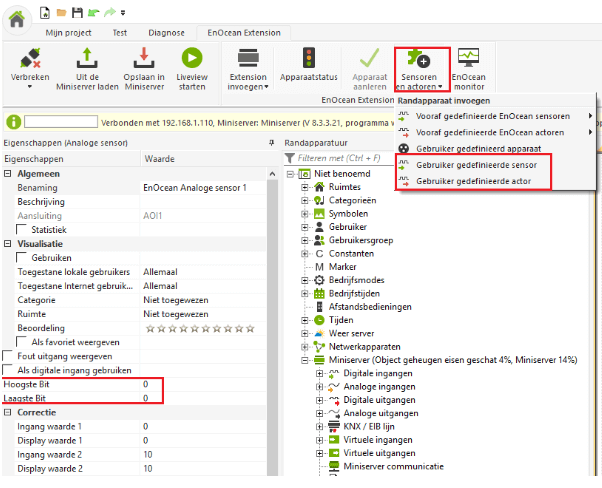Enable the Statistiek checkbox
Viewport: 602px width, 488px height.
(22, 230)
